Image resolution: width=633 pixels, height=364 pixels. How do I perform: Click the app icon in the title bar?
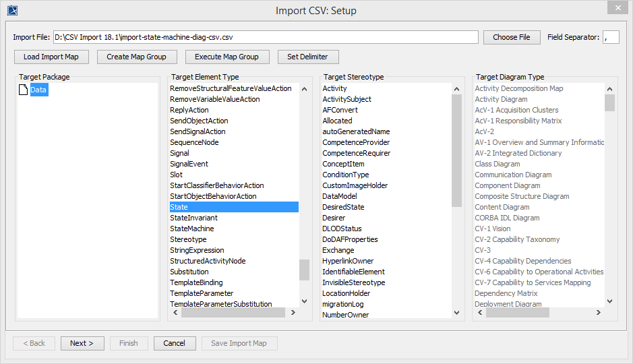12,10
